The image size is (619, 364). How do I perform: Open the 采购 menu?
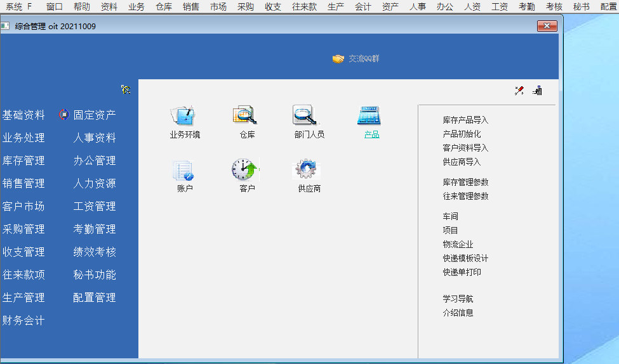246,7
